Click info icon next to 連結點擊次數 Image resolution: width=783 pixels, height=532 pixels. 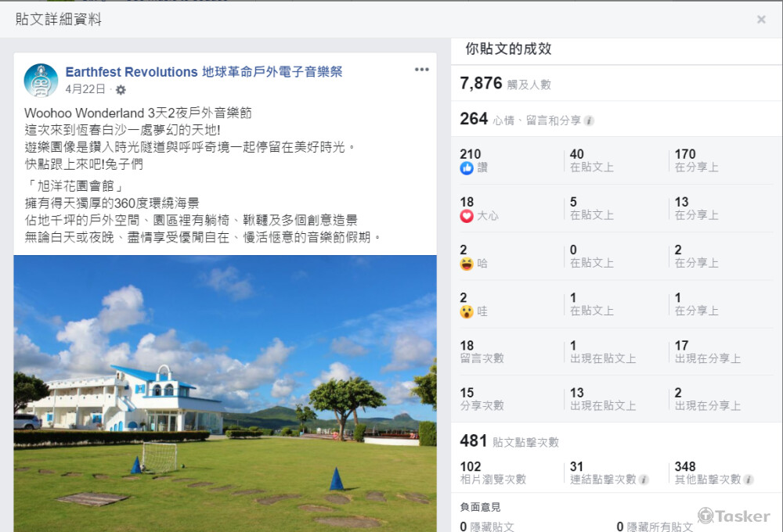coord(644,480)
